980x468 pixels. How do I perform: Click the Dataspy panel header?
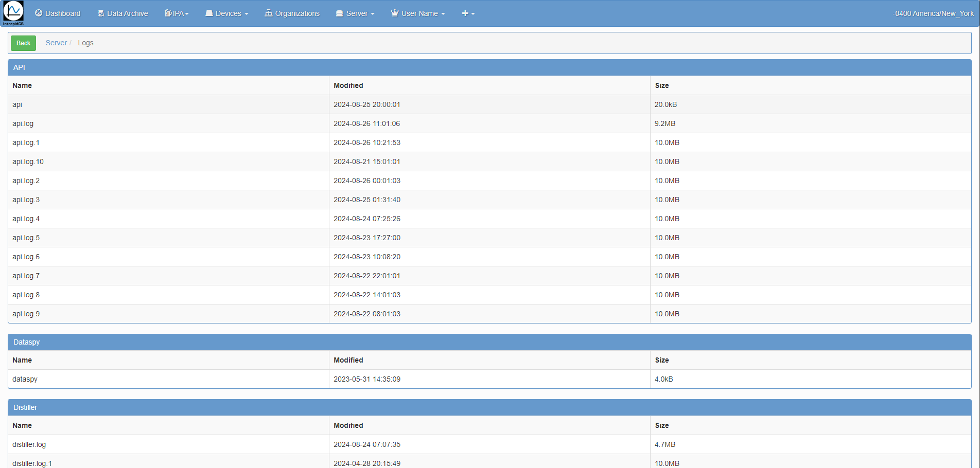point(489,342)
